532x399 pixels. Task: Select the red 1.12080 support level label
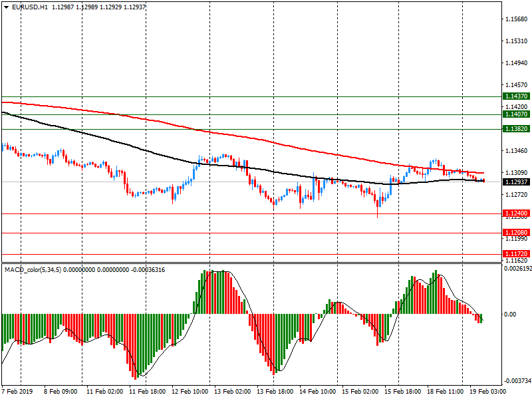tap(516, 233)
